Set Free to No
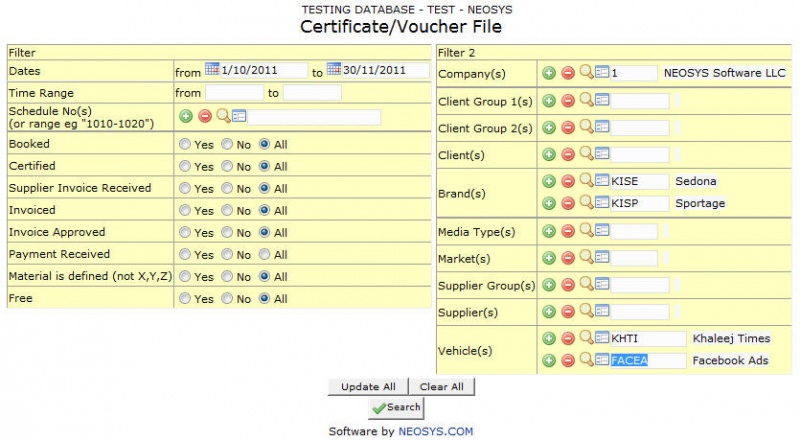 coord(227,299)
